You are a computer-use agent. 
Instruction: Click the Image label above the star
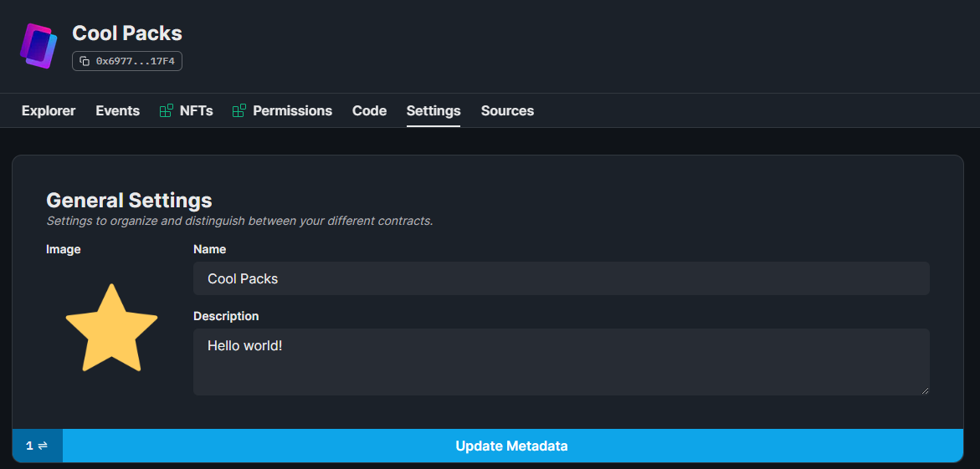point(64,249)
